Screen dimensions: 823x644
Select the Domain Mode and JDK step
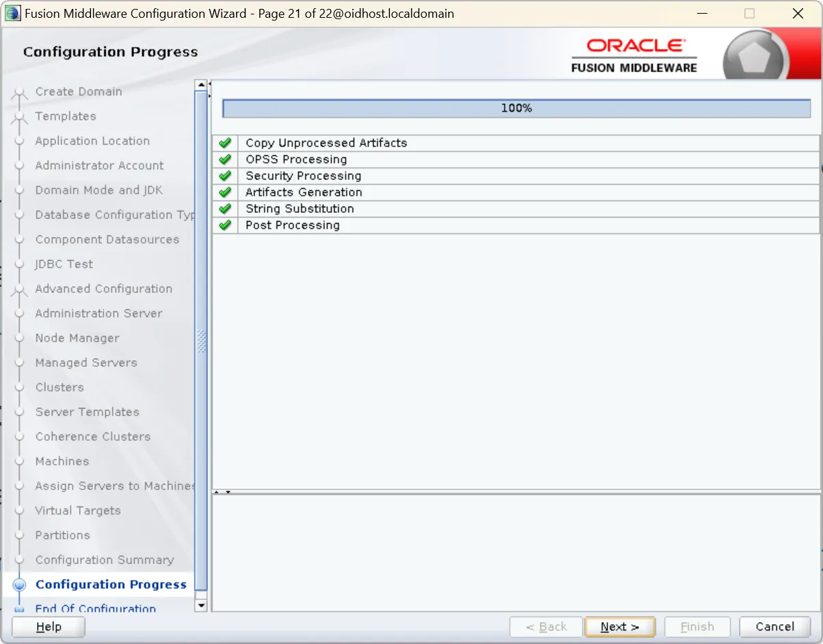point(99,190)
